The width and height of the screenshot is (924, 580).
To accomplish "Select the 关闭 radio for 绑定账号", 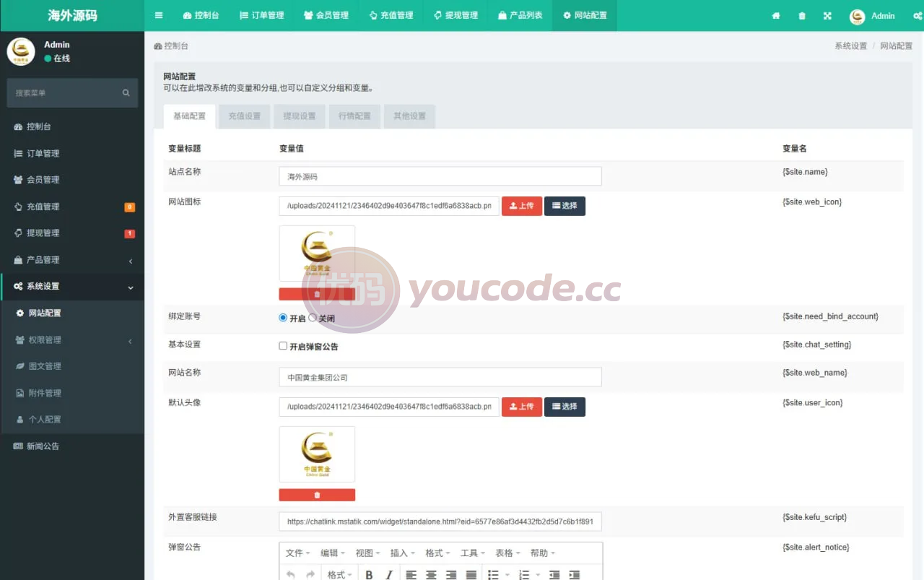I will tap(313, 317).
